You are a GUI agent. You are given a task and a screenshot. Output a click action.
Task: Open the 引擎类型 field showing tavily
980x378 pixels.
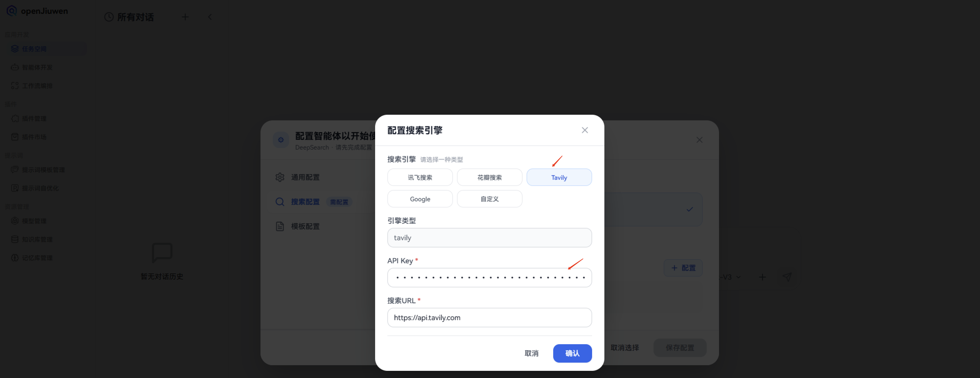pyautogui.click(x=489, y=238)
